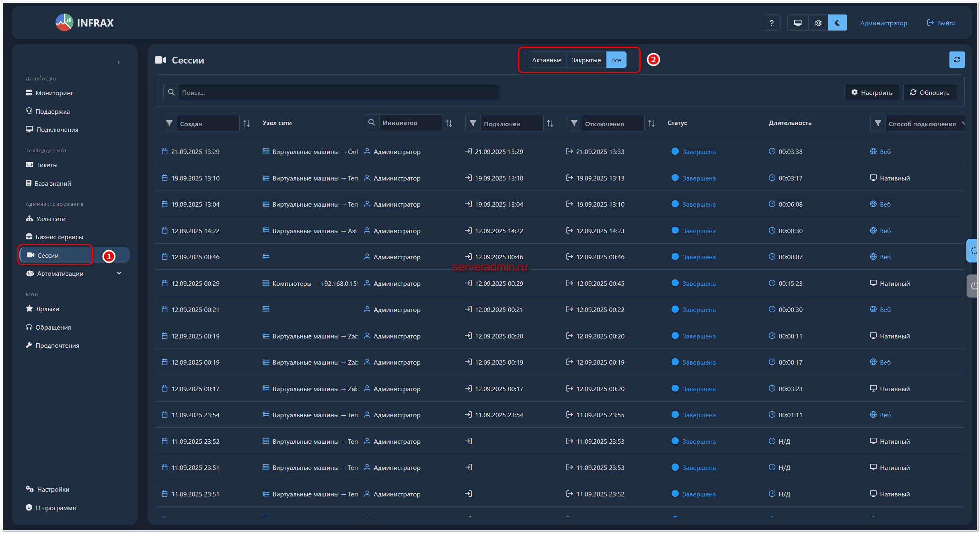Click disconnect time 12.09.2025 14:23
Image resolution: width=980 pixels, height=533 pixels.
600,231
